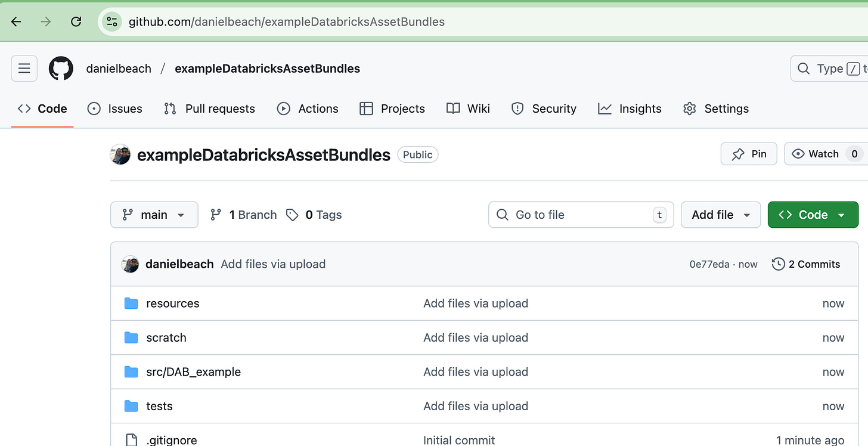Image resolution: width=868 pixels, height=446 pixels.
Task: Open the resources folder name
Action: [173, 303]
